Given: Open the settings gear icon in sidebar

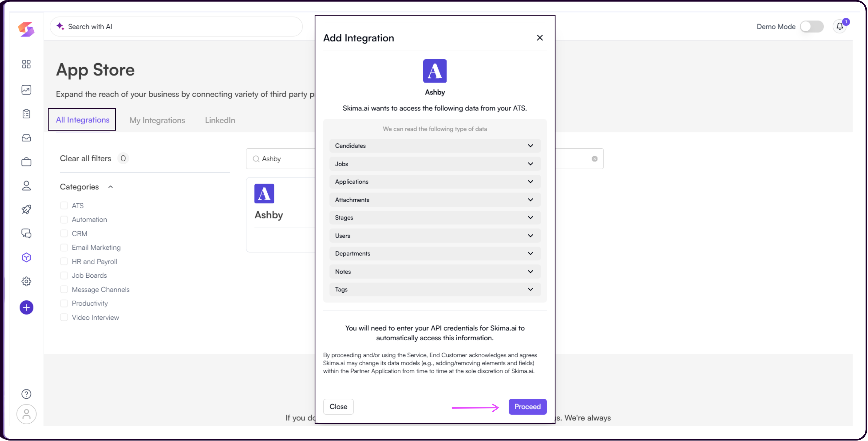Looking at the screenshot, I should pyautogui.click(x=26, y=281).
